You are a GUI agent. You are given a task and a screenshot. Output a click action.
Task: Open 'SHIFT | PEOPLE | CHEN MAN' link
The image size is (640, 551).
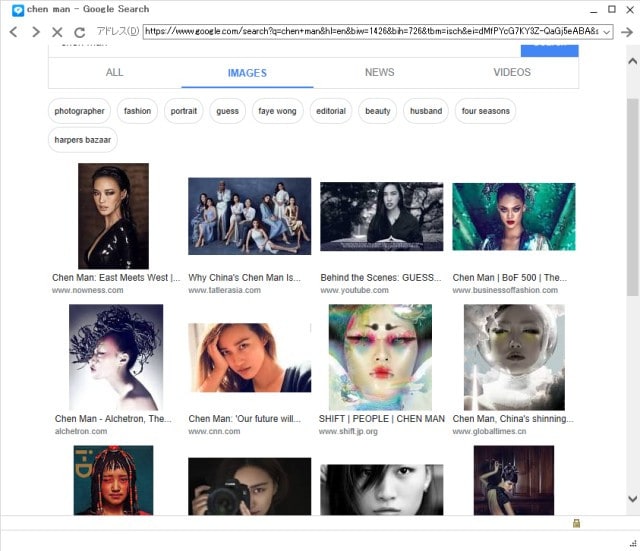tap(382, 419)
